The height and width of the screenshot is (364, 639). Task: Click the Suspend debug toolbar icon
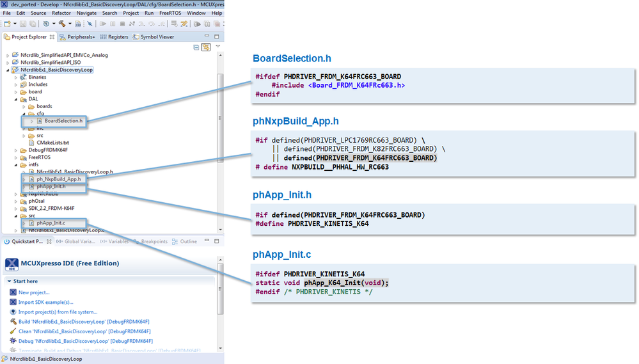click(113, 24)
